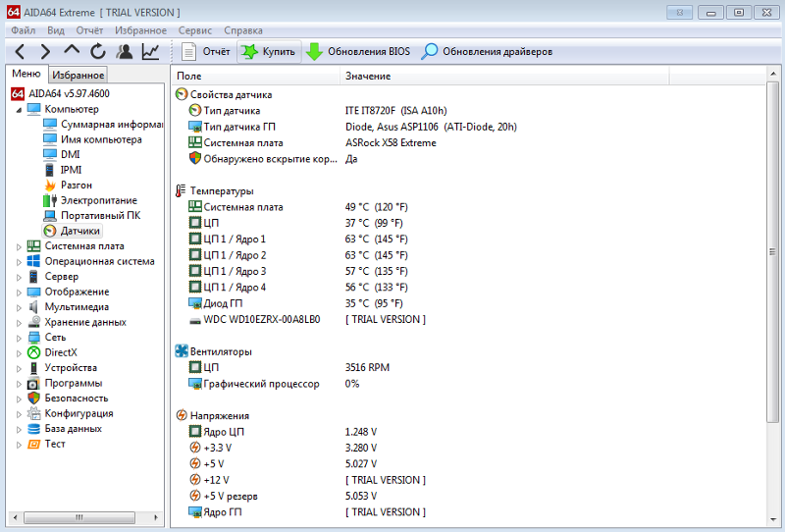The image size is (785, 532).
Task: Expand the Отображение tree node
Action: coord(19,293)
